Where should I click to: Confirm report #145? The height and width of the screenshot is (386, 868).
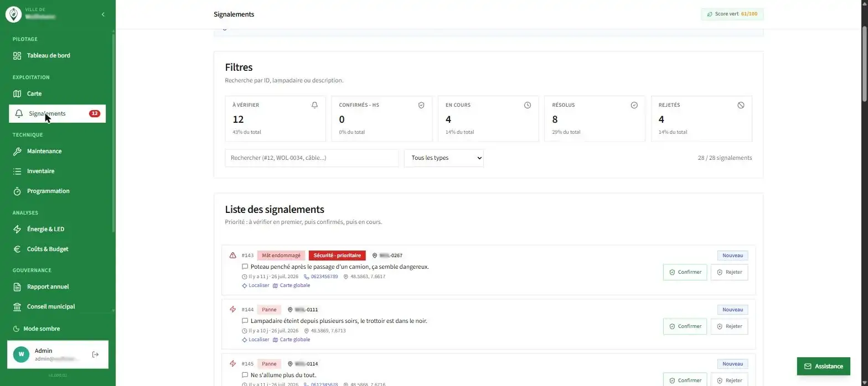tap(685, 380)
